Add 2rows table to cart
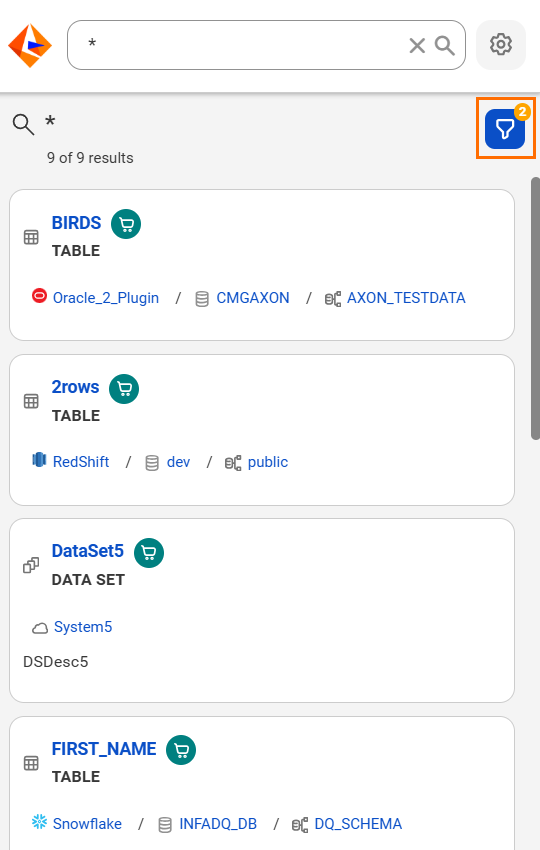The width and height of the screenshot is (540, 850). (124, 389)
